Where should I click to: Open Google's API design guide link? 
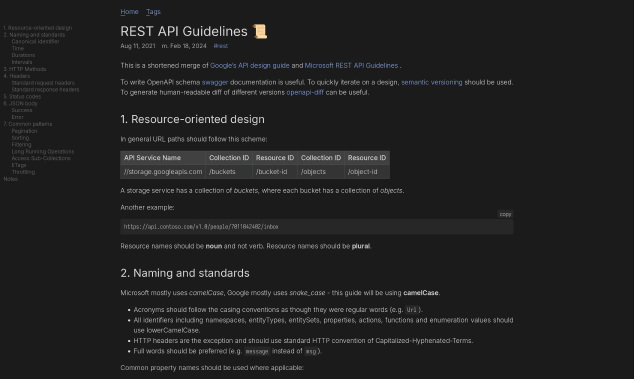tap(251, 66)
